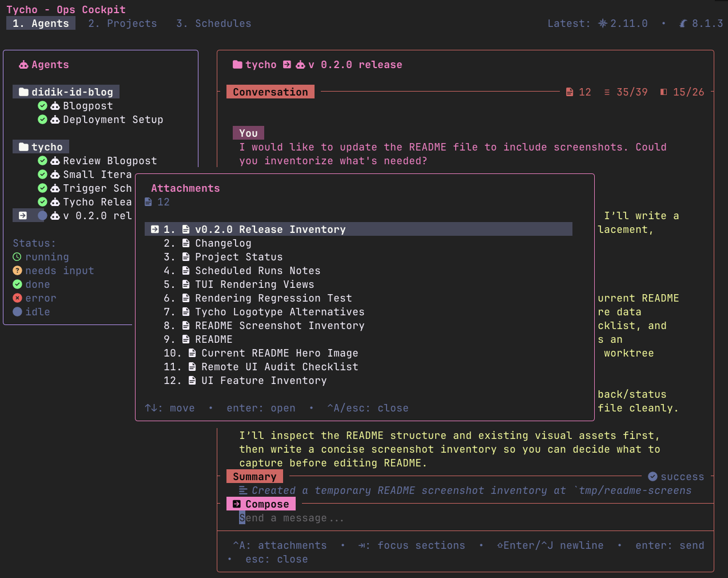Click the arrow marker on v 0.2.0 rel row
The height and width of the screenshot is (578, 728).
(x=23, y=216)
